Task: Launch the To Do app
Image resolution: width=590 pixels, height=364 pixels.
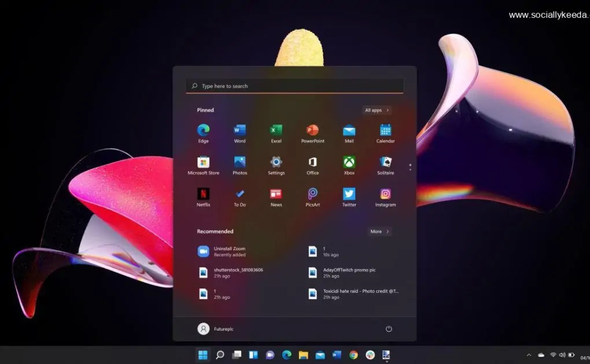Action: [239, 198]
